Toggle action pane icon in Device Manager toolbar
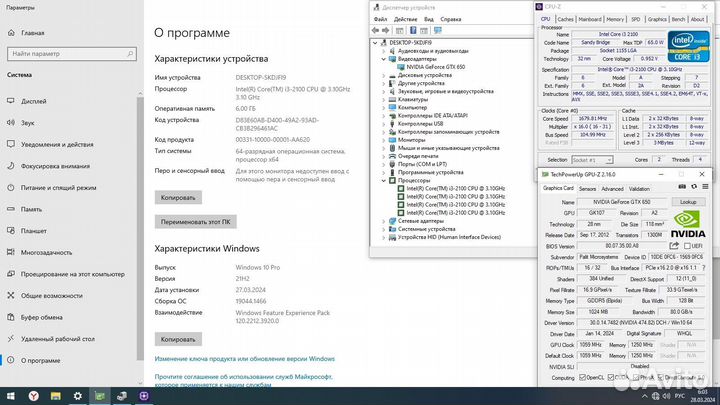 click(424, 30)
